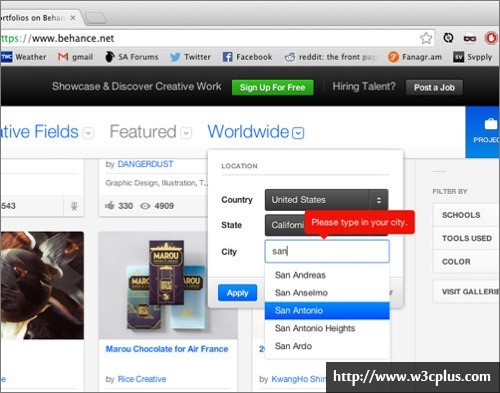Image resolution: width=500 pixels, height=393 pixels.
Task: Open a new browser tab
Action: (96, 18)
